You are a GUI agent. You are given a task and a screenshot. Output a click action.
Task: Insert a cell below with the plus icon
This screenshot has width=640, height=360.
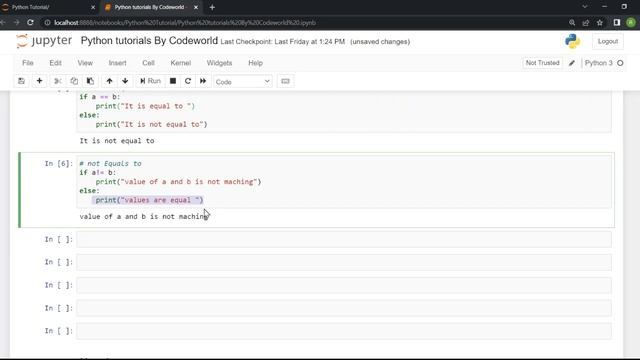[x=39, y=81]
